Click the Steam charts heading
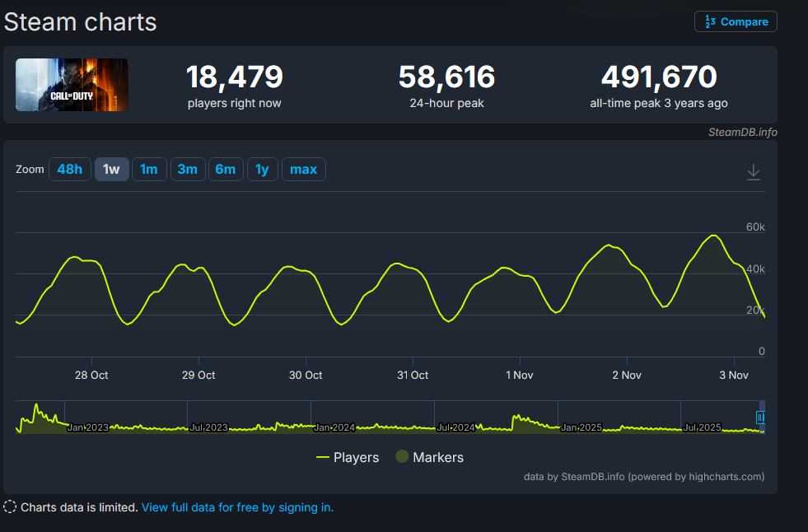The image size is (808, 532). coord(81,22)
